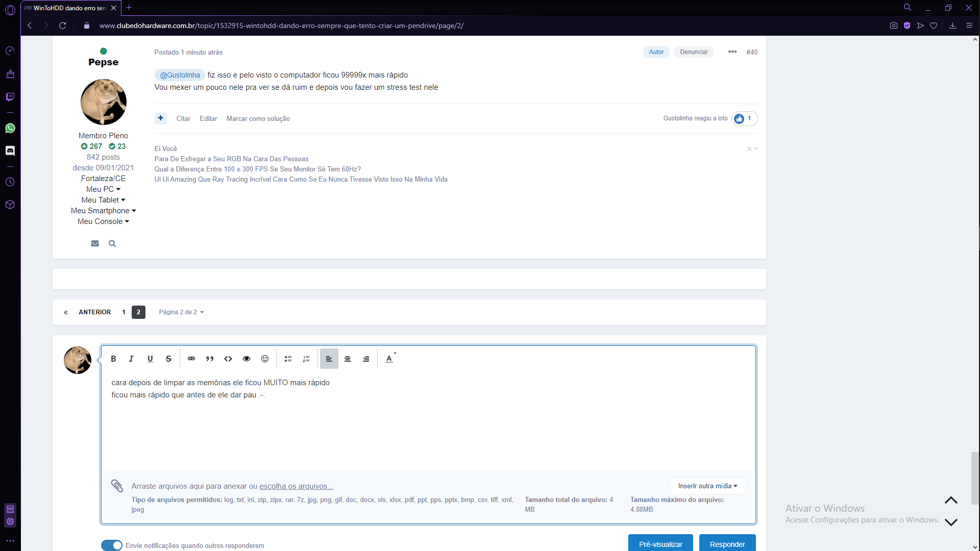Insert code block with code icon

pyautogui.click(x=228, y=359)
